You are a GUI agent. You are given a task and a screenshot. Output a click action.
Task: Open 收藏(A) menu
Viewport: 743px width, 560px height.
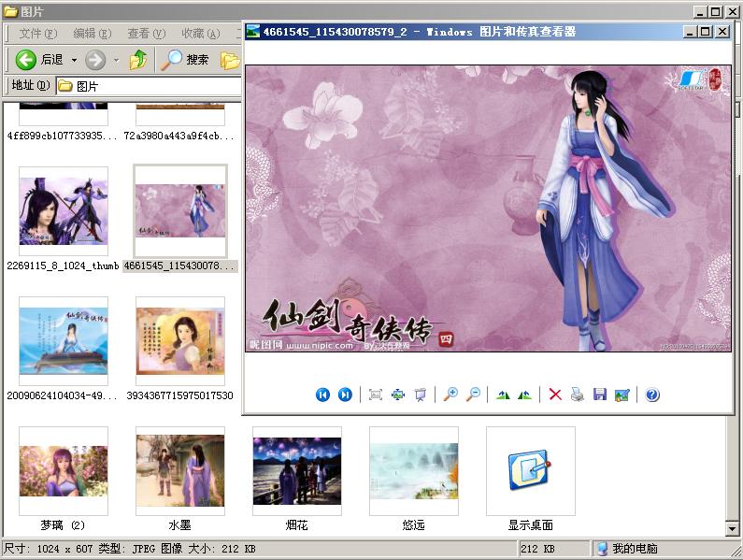(201, 34)
